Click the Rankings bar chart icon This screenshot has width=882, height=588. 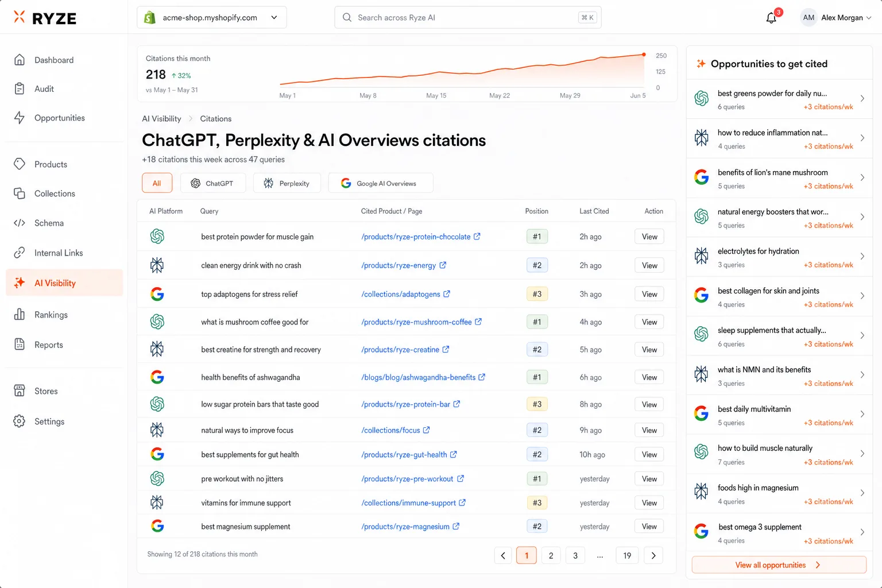click(20, 315)
